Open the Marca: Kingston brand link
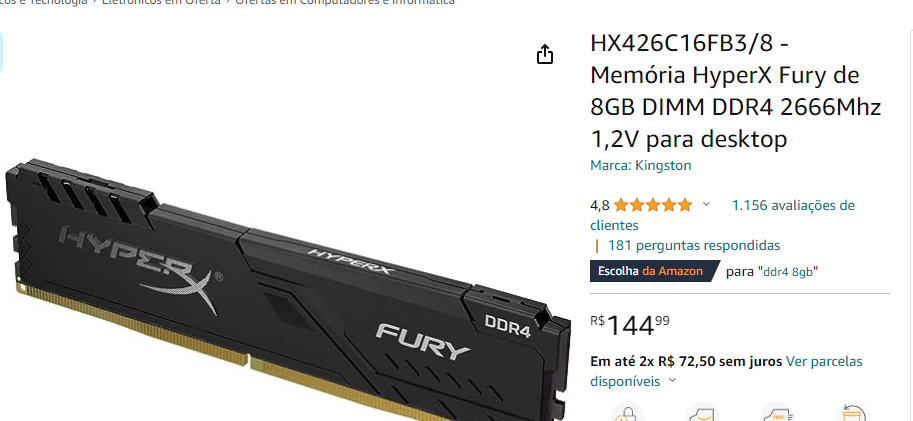The width and height of the screenshot is (913, 421). pyautogui.click(x=640, y=165)
